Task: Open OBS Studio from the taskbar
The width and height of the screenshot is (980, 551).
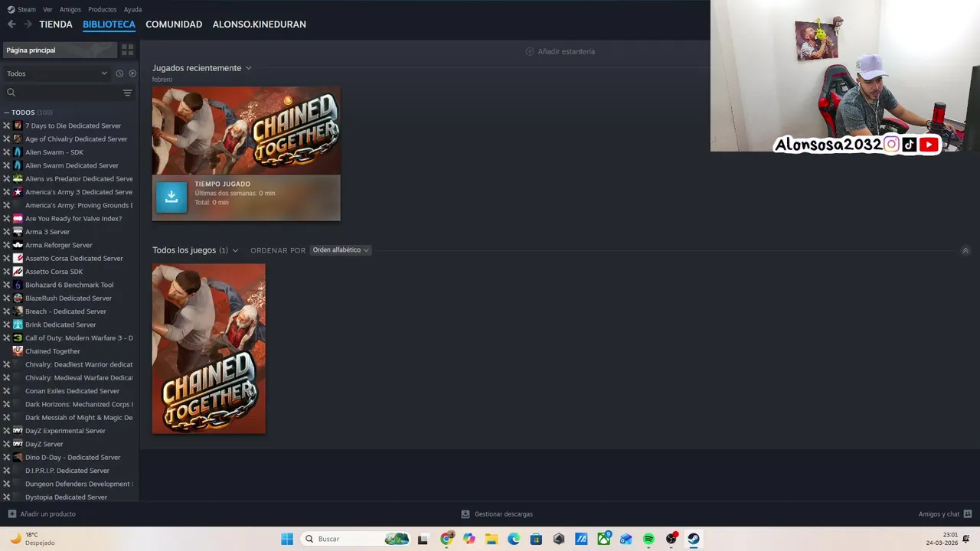Action: coord(671,539)
